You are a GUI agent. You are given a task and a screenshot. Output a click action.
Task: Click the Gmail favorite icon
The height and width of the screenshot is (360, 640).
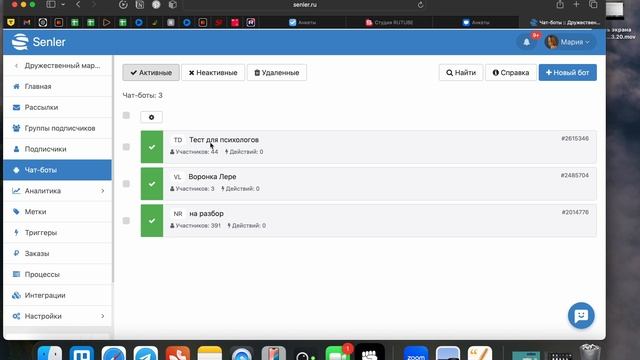(27, 22)
